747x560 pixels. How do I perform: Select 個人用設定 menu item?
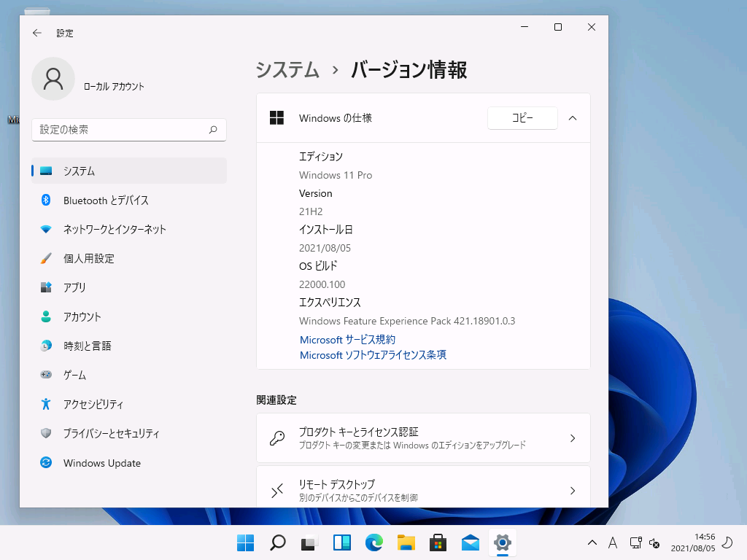coord(128,258)
